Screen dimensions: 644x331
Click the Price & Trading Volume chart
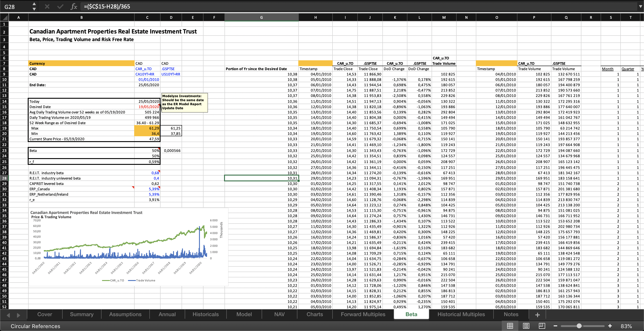tap(128, 247)
